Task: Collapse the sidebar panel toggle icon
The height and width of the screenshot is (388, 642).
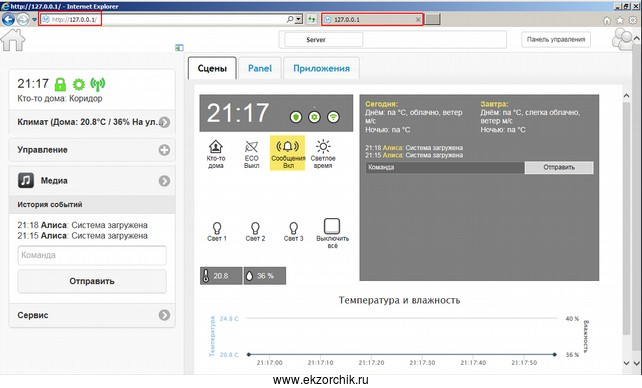Action: (x=179, y=47)
